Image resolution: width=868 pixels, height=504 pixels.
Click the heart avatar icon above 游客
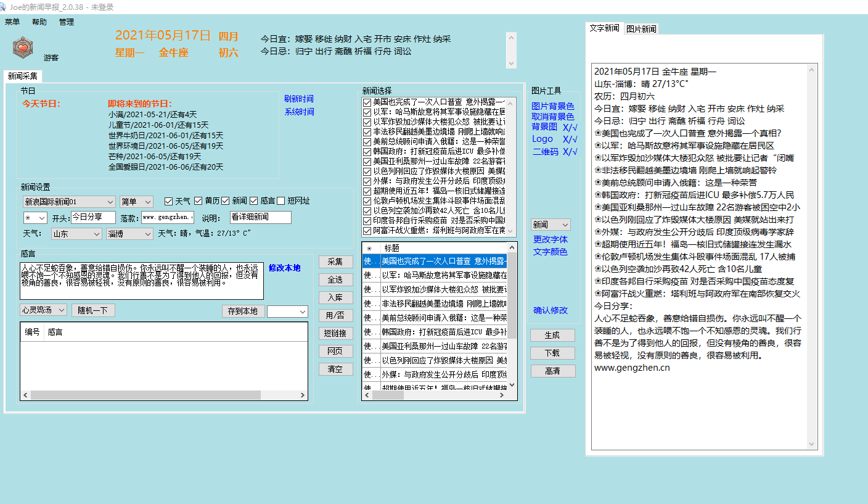(x=23, y=46)
